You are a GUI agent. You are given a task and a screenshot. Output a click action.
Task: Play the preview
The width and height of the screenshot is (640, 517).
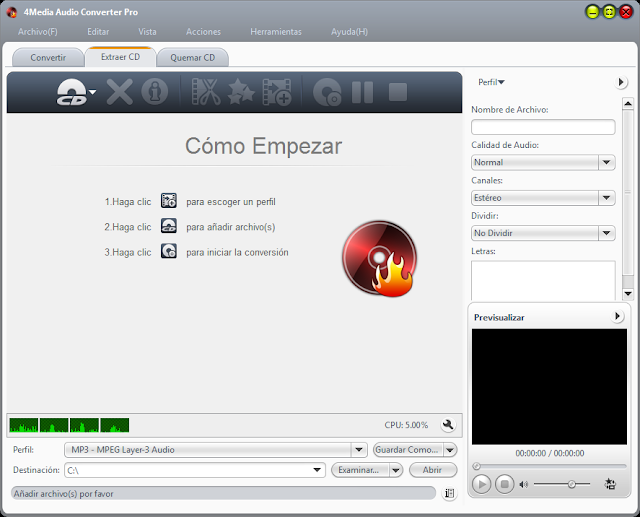pyautogui.click(x=482, y=484)
